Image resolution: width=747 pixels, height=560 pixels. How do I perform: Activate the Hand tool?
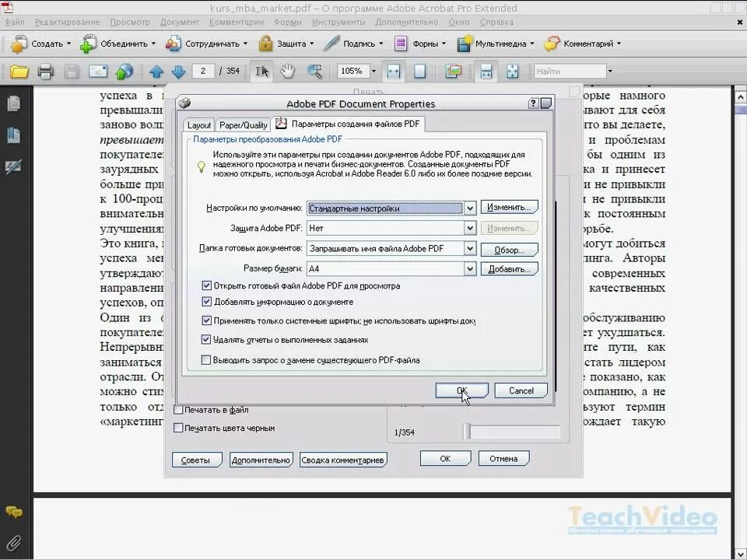[x=287, y=72]
